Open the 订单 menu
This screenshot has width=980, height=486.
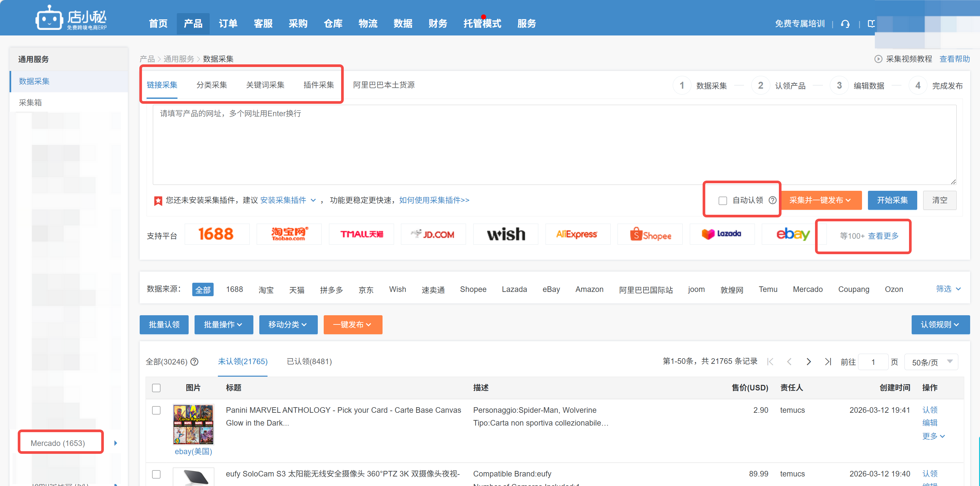[228, 24]
